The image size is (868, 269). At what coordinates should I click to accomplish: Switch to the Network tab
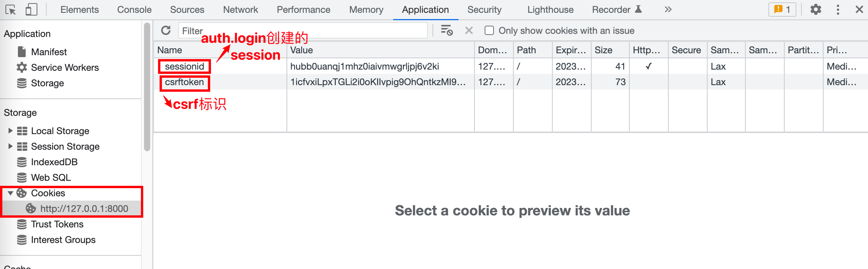tap(240, 10)
